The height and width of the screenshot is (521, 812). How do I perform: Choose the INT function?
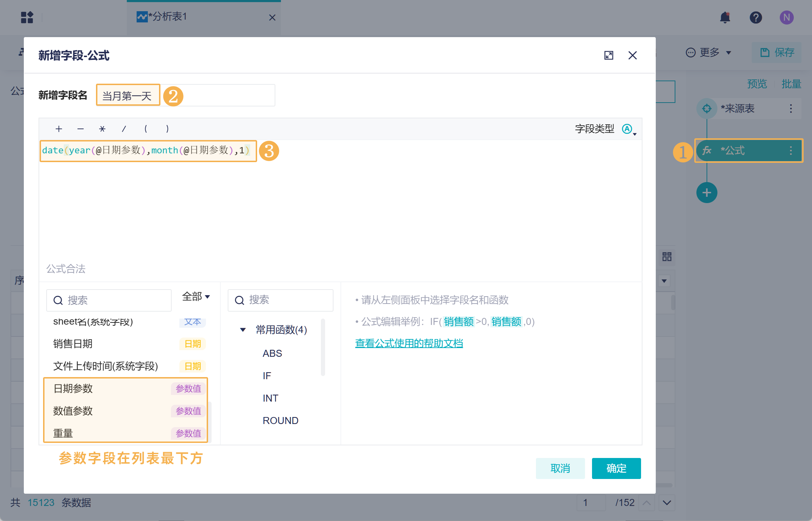click(270, 398)
